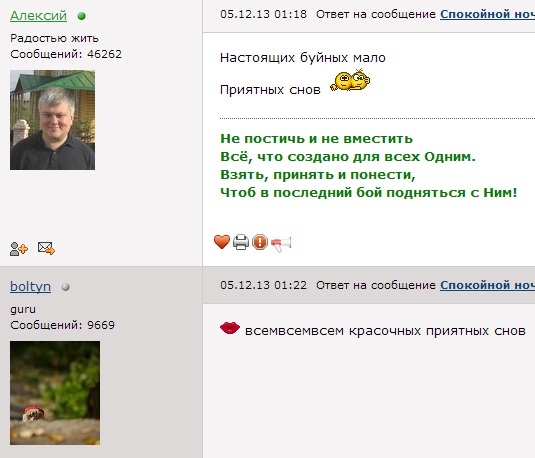Click the add friend icon for Алексий
535x458 pixels.
click(19, 249)
